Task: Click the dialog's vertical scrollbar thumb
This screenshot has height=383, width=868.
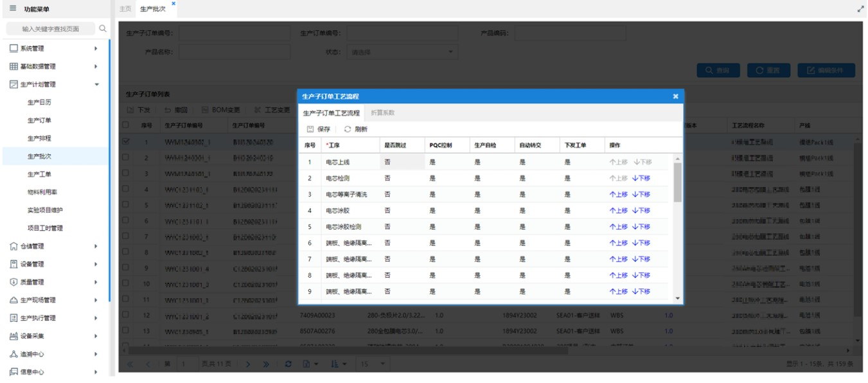Action: [677, 182]
